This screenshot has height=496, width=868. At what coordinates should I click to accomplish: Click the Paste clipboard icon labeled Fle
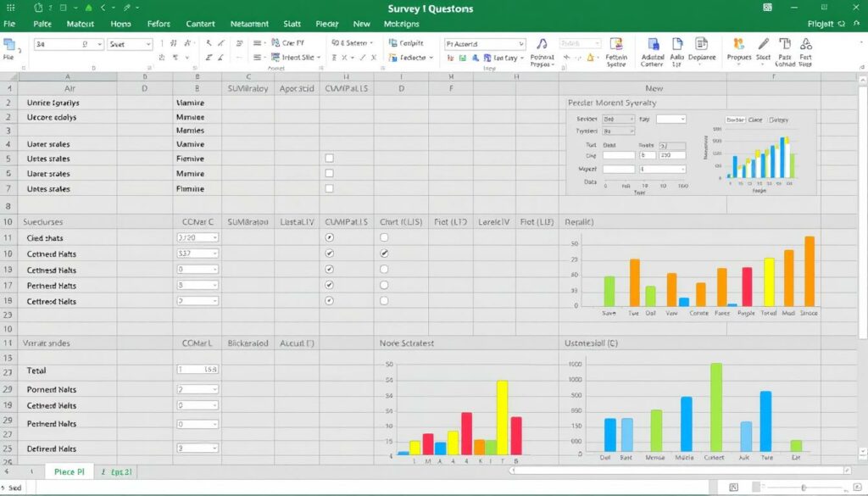click(x=8, y=44)
